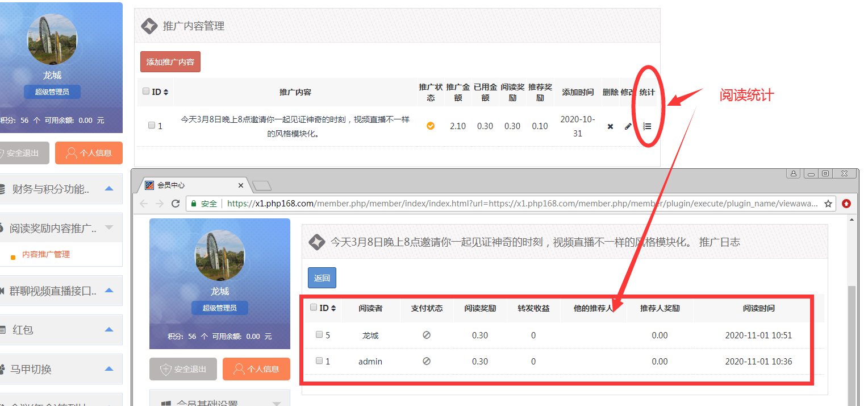Open the statistics list icon for promotion 1
The width and height of the screenshot is (868, 406).
[647, 126]
